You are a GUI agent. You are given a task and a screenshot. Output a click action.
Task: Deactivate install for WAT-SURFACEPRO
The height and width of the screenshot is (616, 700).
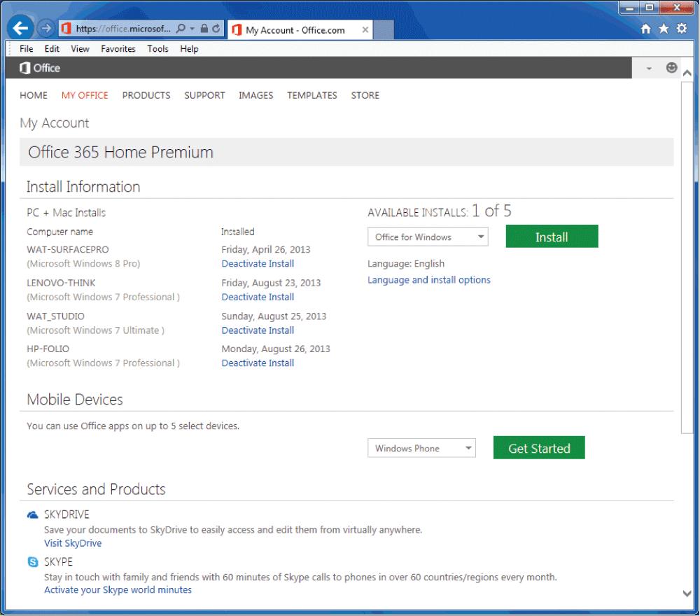tap(258, 263)
